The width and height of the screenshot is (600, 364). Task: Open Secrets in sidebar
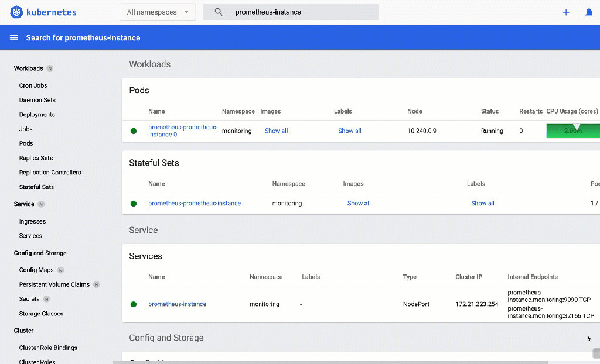(x=29, y=299)
